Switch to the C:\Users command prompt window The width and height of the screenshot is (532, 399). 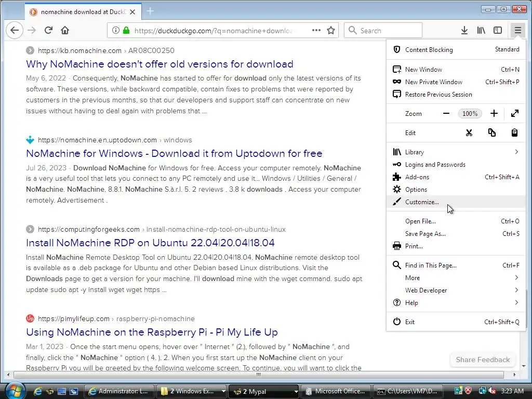coord(408,391)
